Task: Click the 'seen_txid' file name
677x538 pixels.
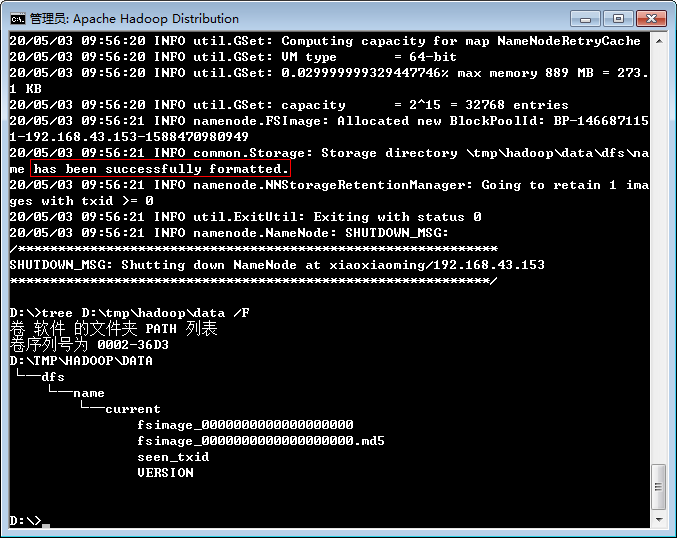Action: pos(173,457)
